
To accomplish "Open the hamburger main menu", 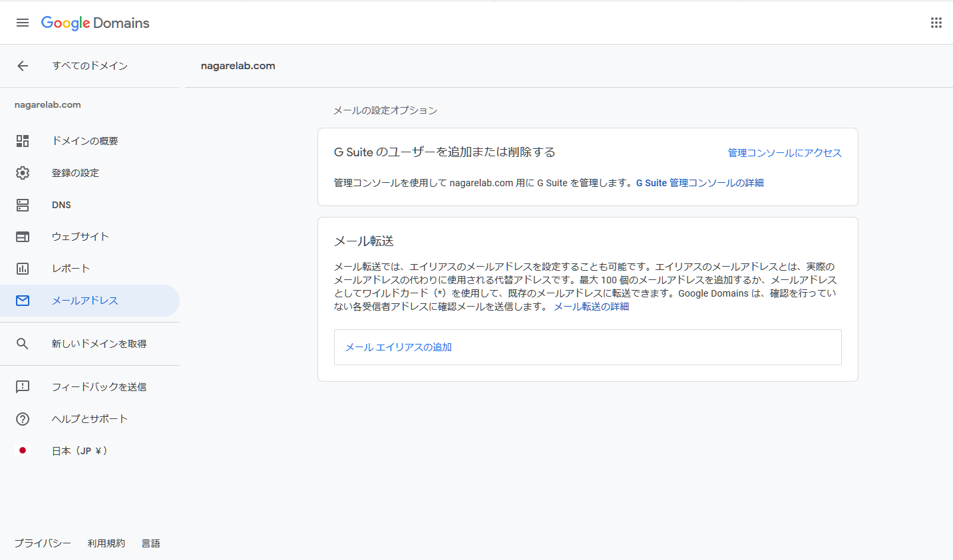I will 23,23.
